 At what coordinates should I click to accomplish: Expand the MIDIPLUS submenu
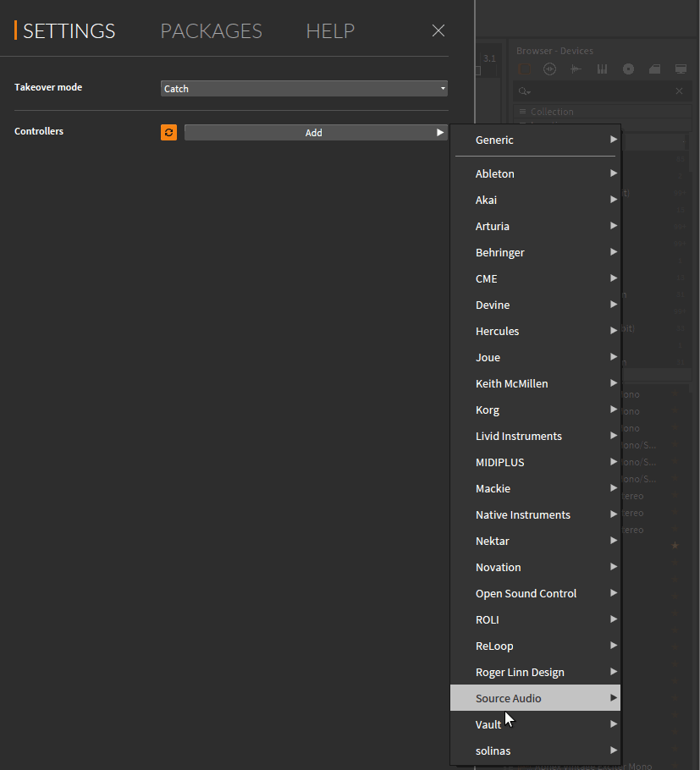[x=536, y=463]
